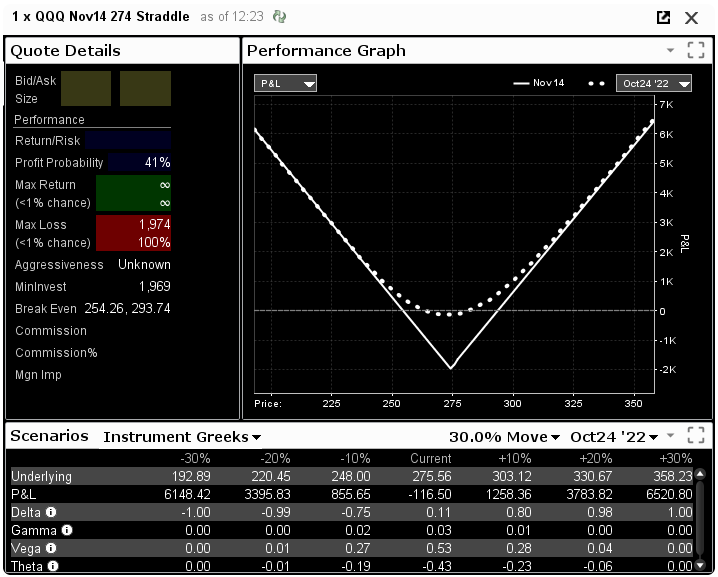
Task: Click the Performance section heading
Action: click(x=49, y=120)
